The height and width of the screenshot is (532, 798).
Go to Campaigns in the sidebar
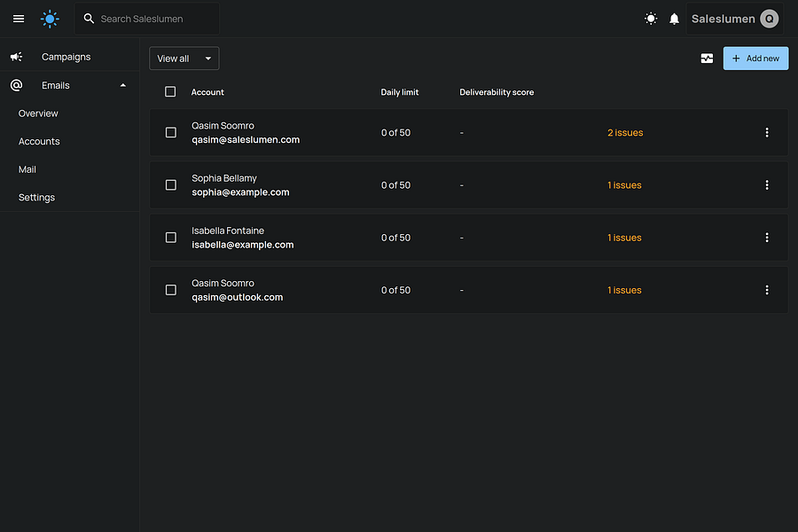[66, 57]
